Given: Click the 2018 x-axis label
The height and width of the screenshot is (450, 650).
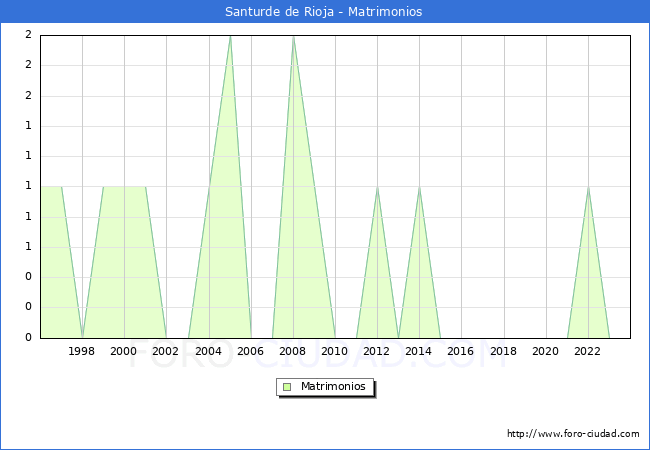Looking at the screenshot, I should click(x=504, y=351).
